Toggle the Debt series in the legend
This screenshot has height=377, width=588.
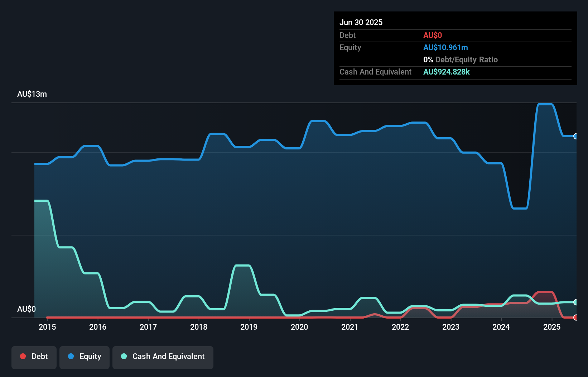(34, 357)
